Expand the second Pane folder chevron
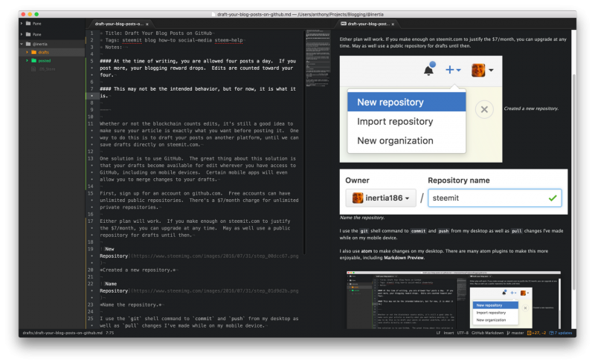 pyautogui.click(x=22, y=34)
